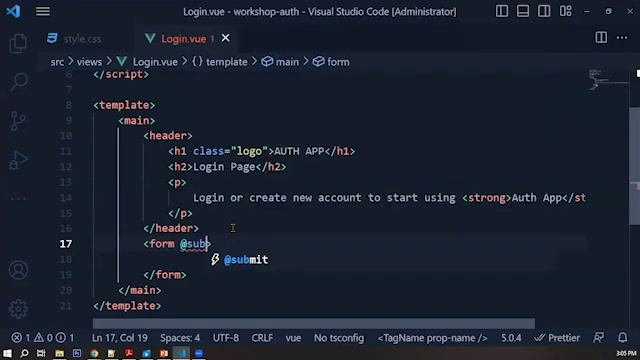Viewport: 640px width, 360px height.
Task: Change end of line sequence CRLF
Action: [262, 338]
